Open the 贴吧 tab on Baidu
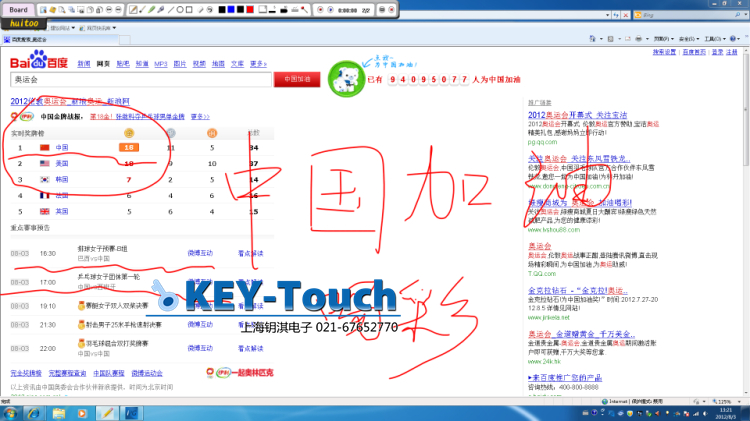This screenshot has width=750, height=421. coord(123,64)
